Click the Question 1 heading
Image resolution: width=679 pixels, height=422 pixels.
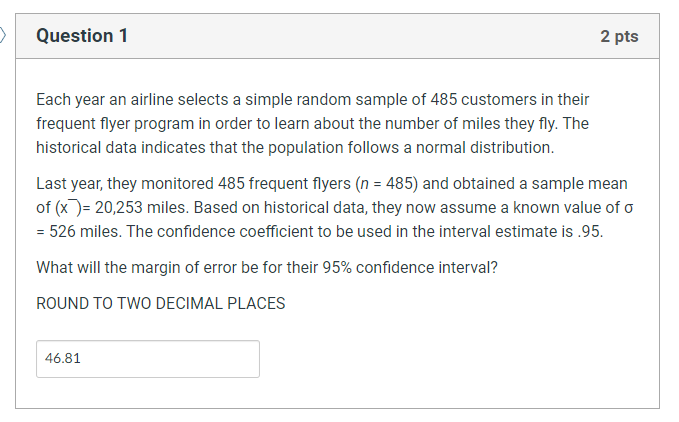click(x=82, y=35)
